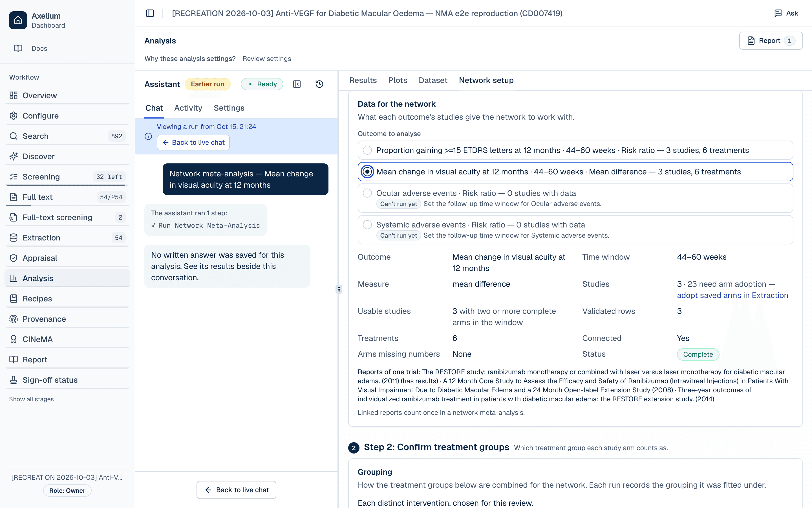Click info icon in run banner
Viewport: 812px width, 508px height.
[148, 136]
